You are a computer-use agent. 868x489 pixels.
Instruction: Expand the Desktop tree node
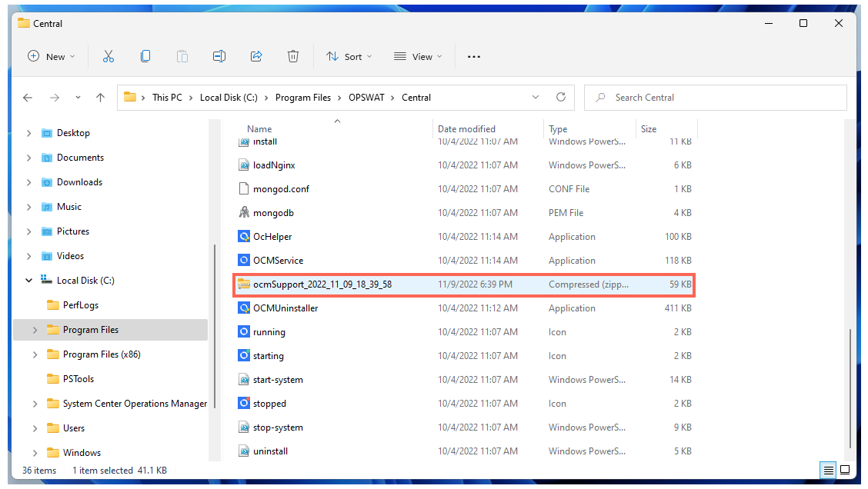pyautogui.click(x=28, y=133)
